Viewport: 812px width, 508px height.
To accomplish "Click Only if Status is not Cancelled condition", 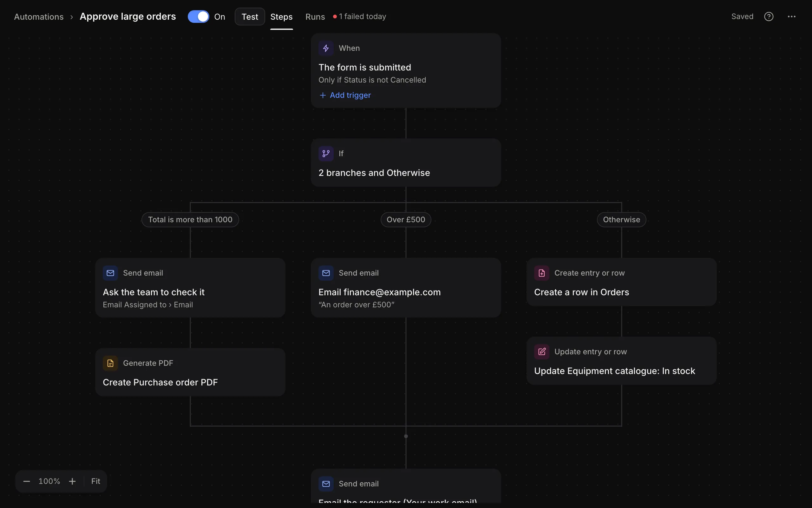I will point(372,80).
